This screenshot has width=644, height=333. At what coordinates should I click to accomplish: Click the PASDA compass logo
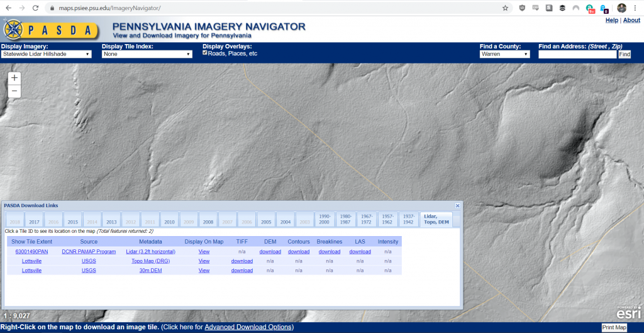coord(14,29)
